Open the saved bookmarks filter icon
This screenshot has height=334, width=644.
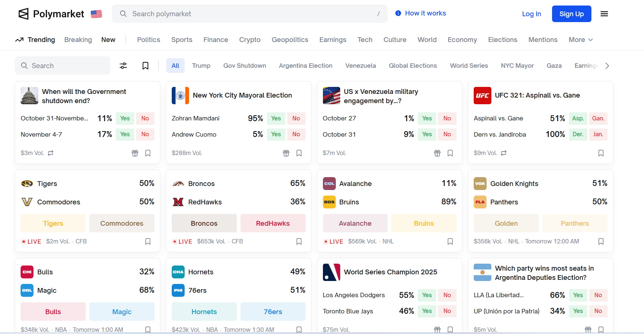pos(145,66)
